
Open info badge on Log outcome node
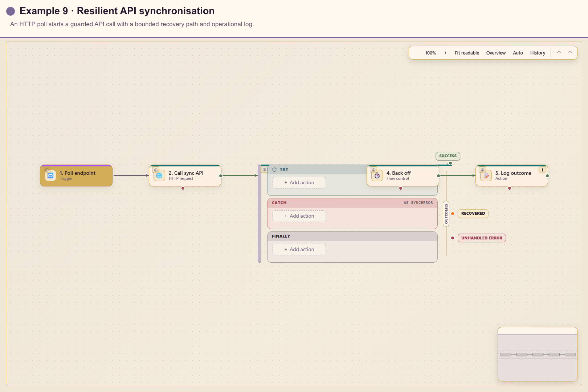482,170
